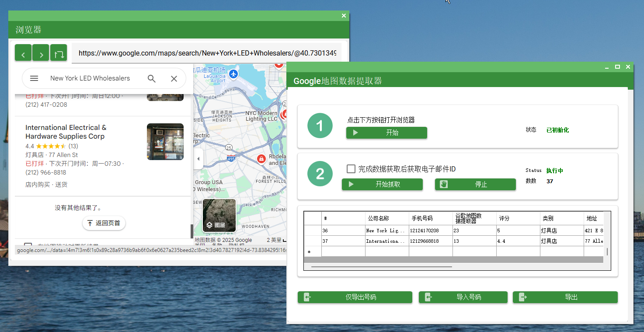Enable the 完成数据获取后获取电子邮件ID checkbox
Screen dimensions: 644x332
click(351, 168)
